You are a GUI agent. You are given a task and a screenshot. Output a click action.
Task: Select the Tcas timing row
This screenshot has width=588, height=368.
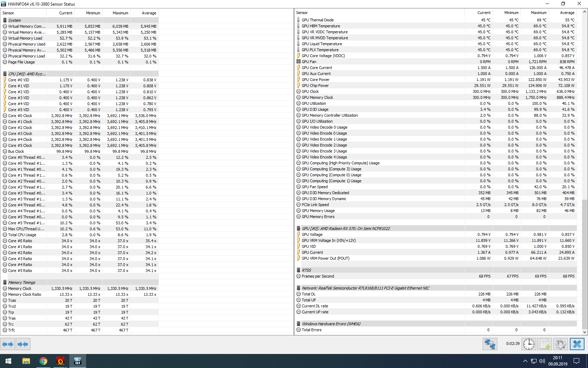(x=80, y=300)
